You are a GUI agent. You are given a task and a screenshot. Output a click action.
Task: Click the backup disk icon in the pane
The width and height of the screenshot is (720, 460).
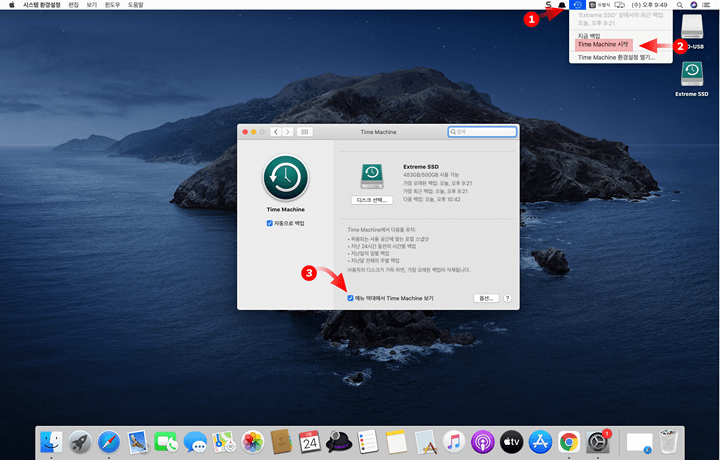(372, 176)
